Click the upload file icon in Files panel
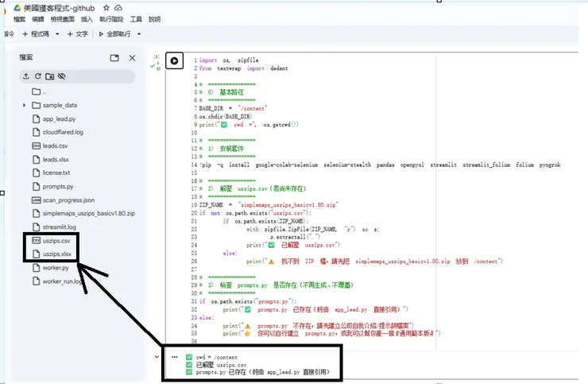The image size is (588, 384). pos(26,76)
